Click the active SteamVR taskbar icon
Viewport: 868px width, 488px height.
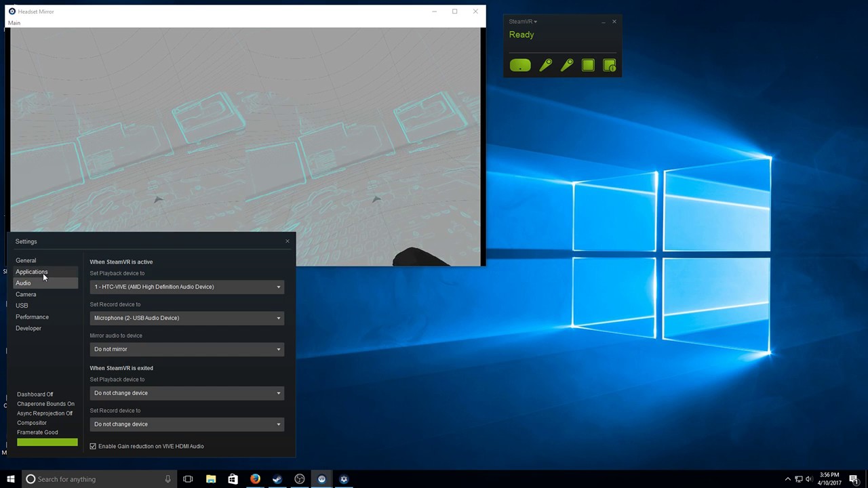(x=321, y=479)
